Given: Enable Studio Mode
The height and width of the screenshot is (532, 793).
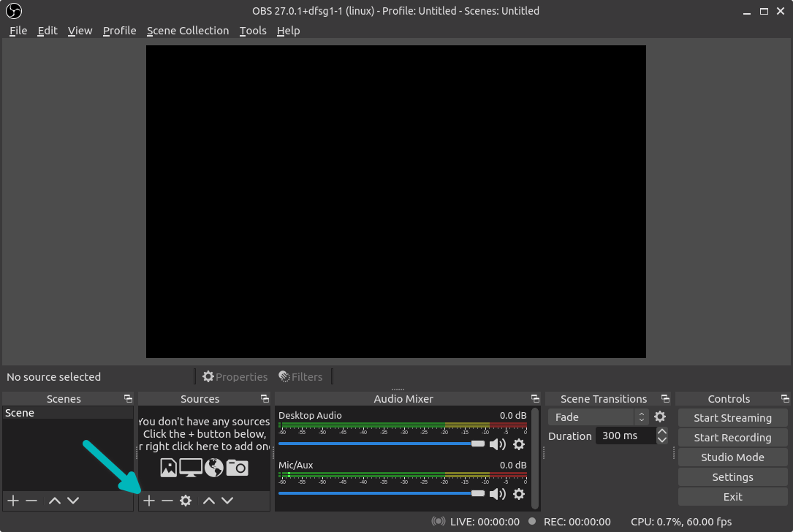Looking at the screenshot, I should 732,457.
